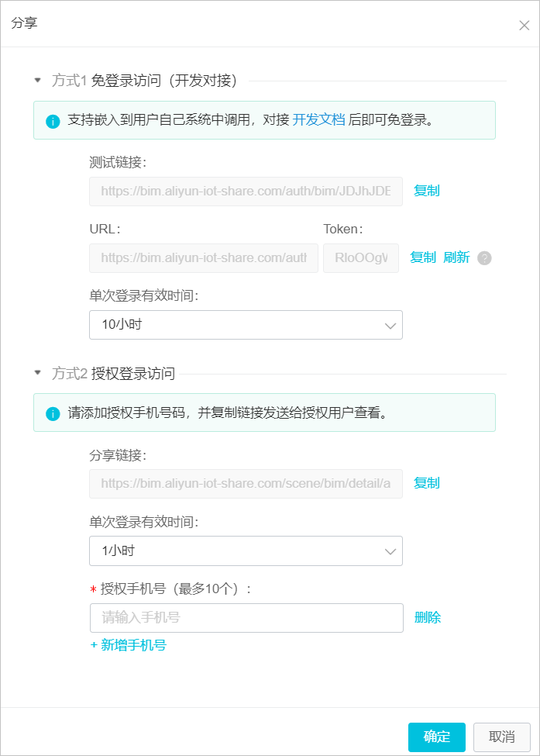The width and height of the screenshot is (540, 756).
Task: Add another phone number via 新增手机号
Action: (x=129, y=644)
